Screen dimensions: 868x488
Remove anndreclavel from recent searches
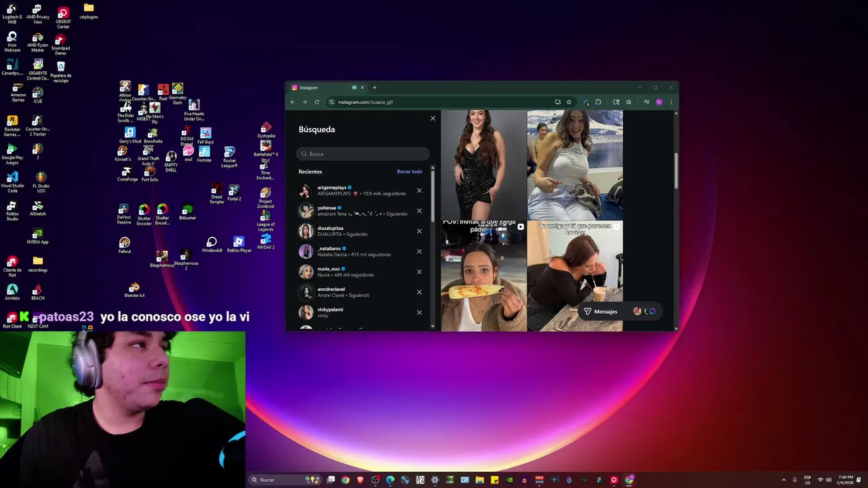coord(419,292)
